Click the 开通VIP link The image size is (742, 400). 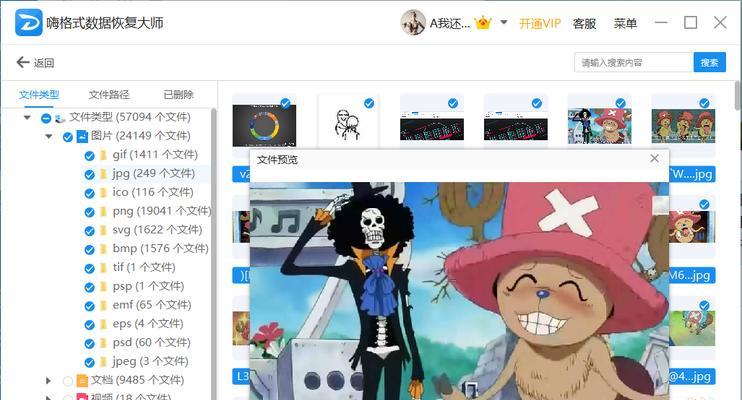click(539, 23)
